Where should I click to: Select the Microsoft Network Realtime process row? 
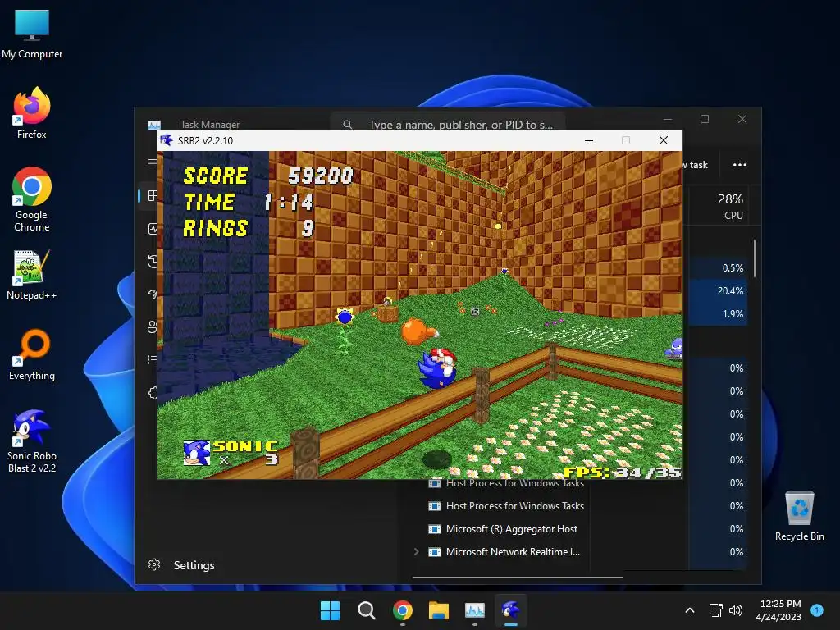pos(513,552)
